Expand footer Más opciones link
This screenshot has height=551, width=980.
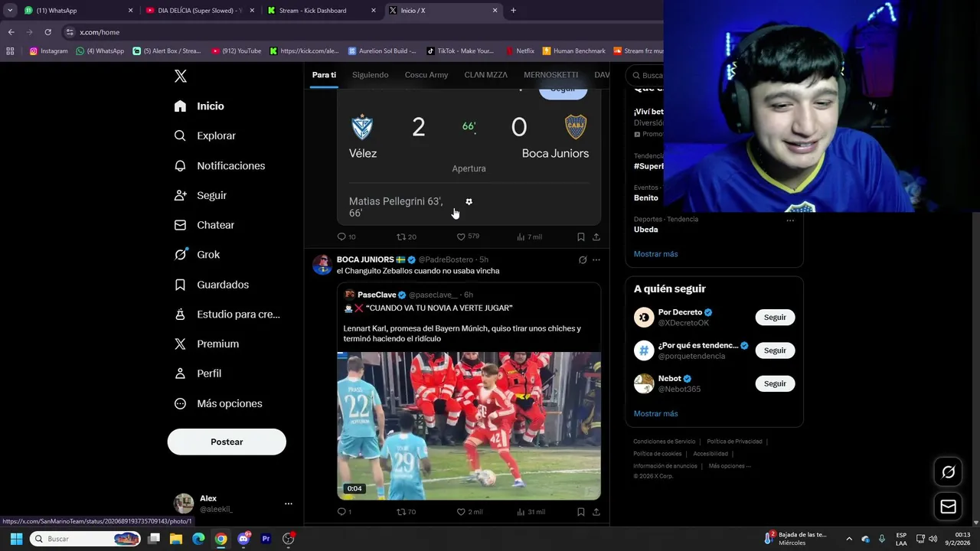click(730, 466)
